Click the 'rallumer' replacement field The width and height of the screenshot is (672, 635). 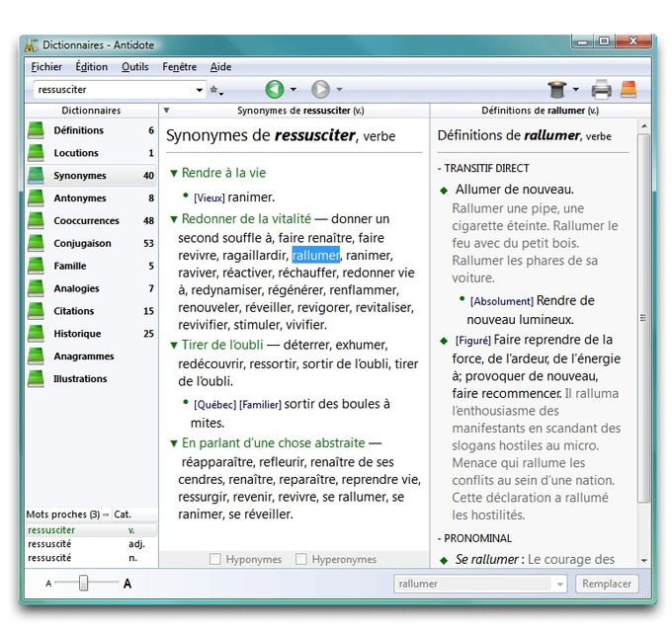coord(474,584)
